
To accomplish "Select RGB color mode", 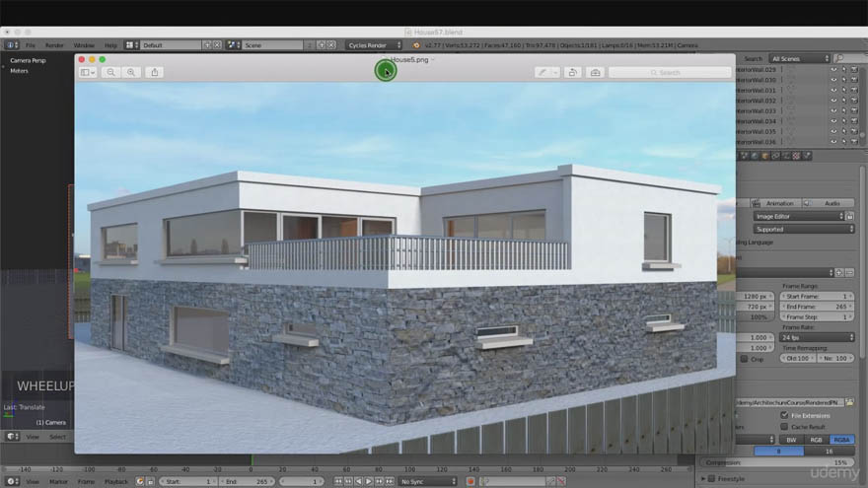I will click(817, 440).
